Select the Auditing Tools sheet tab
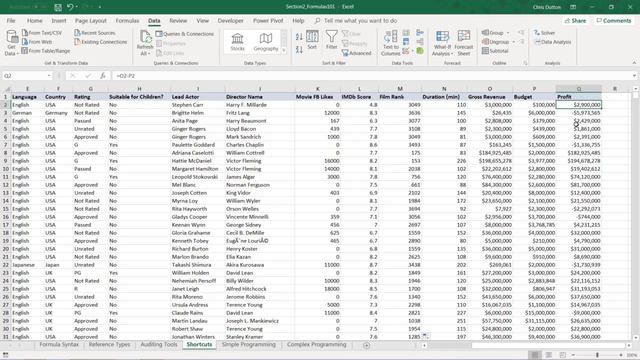The height and width of the screenshot is (360, 640). tap(159, 344)
